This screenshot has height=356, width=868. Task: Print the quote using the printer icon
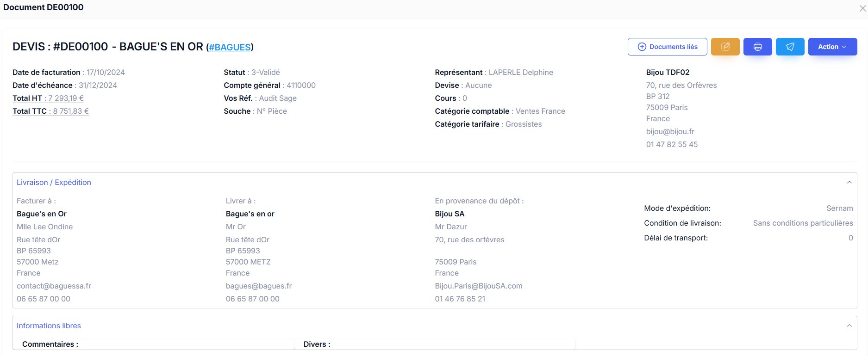click(757, 47)
